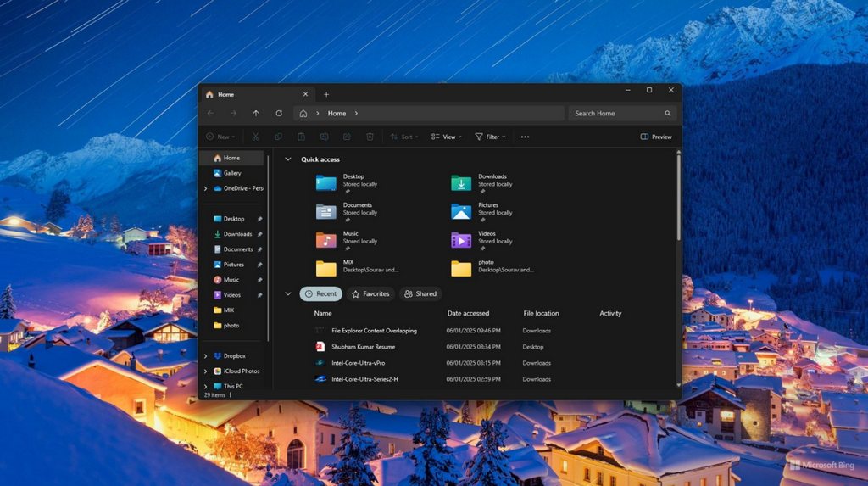Expand the Dropbox tree node
Viewport: 868px width, 486px height.
pyautogui.click(x=205, y=356)
